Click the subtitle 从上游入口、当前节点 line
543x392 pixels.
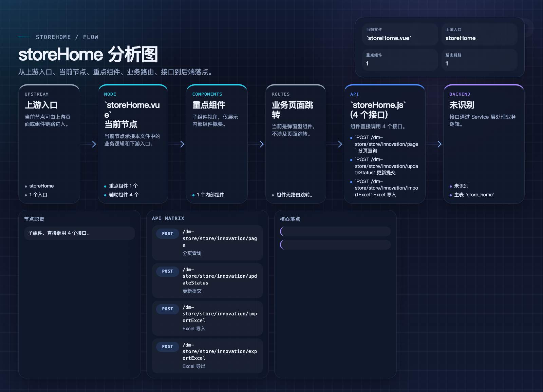tap(117, 72)
